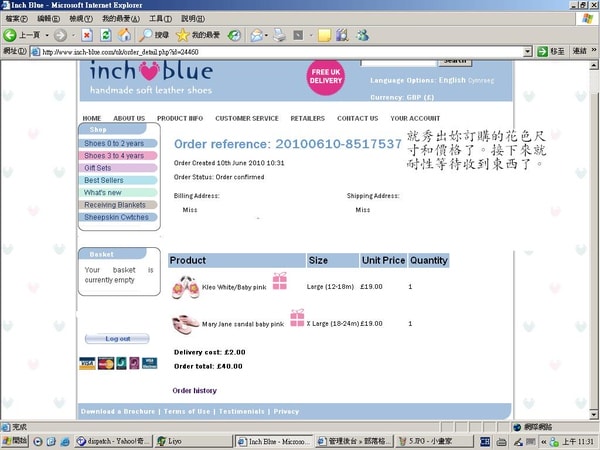The width and height of the screenshot is (600, 450).
Task: Open Terms of Use footer link
Action: [x=187, y=411]
